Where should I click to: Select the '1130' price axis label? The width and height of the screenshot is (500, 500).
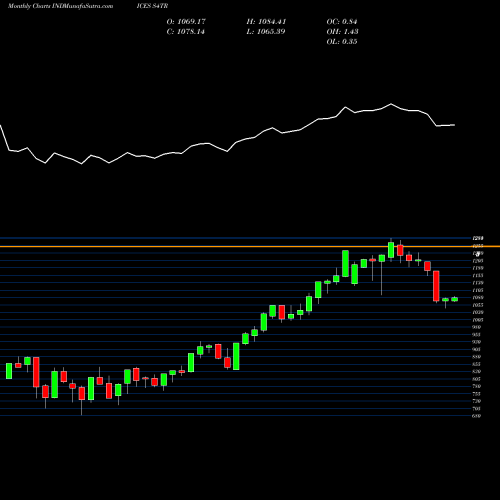(478, 283)
